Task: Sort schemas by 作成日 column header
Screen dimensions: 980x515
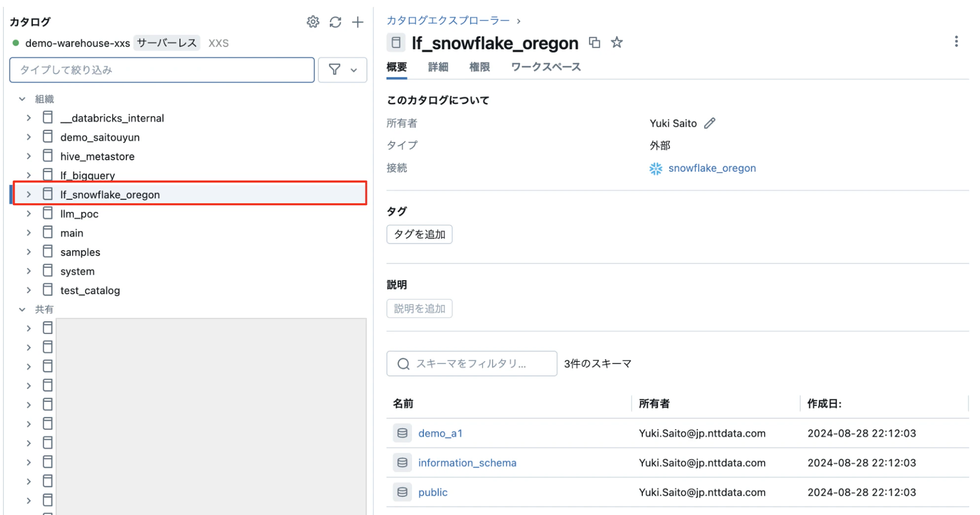Action: 824,404
